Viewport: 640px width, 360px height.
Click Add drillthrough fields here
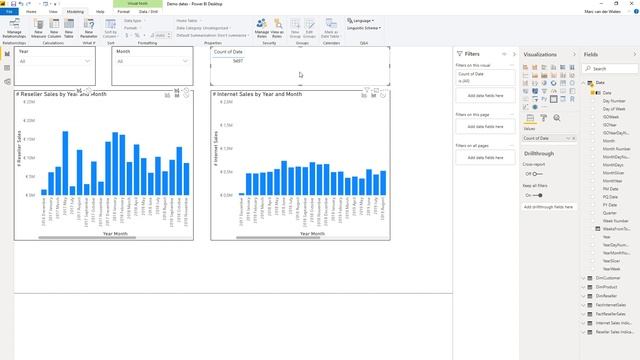point(548,207)
